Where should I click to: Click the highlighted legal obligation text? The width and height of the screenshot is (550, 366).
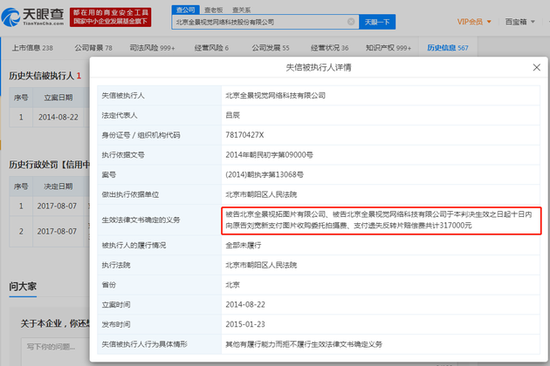(381, 221)
